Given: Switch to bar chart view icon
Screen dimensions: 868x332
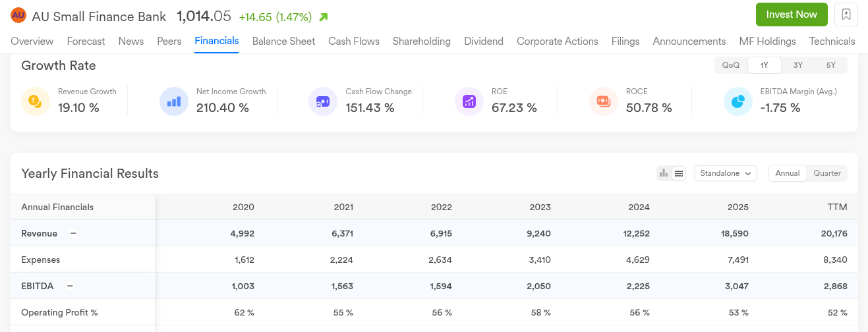Looking at the screenshot, I should [x=664, y=173].
